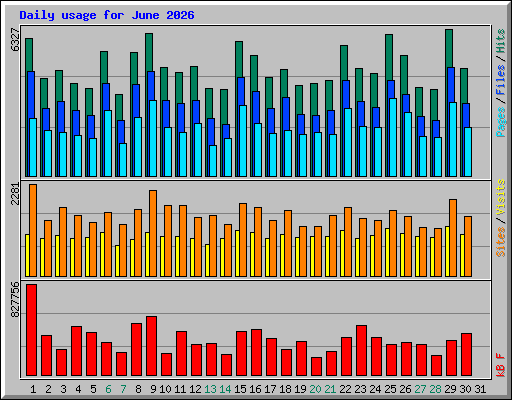Click the cyan Pages bar for day 15
Image resolution: width=512 pixels, height=400 pixels.
pos(243,141)
